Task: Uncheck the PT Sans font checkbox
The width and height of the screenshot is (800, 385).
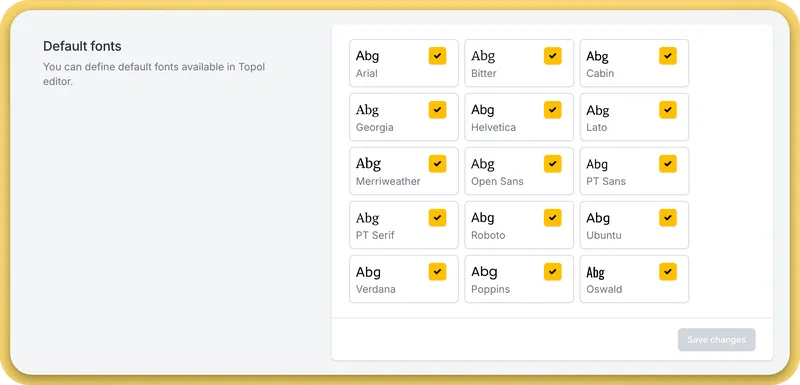Action: [668, 164]
